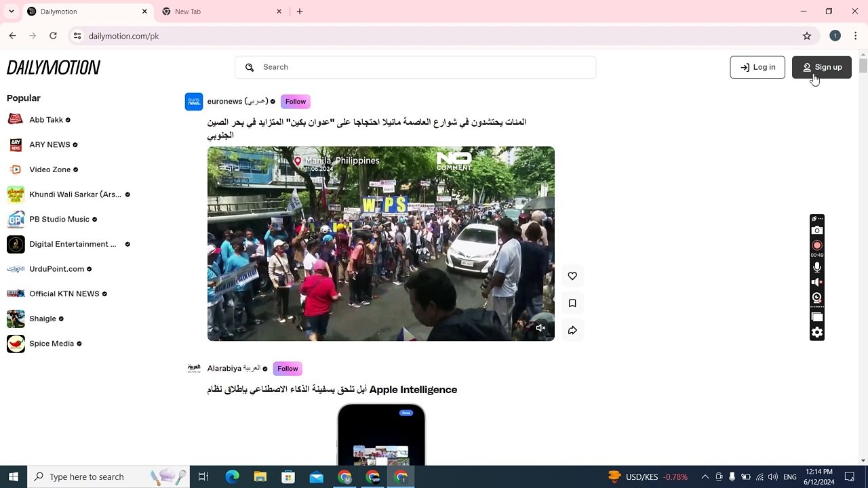Toggle recorder system sound
The width and height of the screenshot is (868, 488).
[x=817, y=282]
